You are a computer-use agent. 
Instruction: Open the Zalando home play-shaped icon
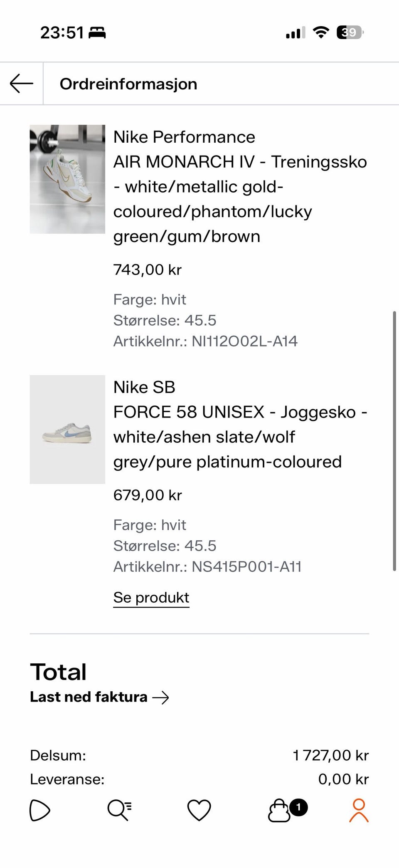(40, 810)
